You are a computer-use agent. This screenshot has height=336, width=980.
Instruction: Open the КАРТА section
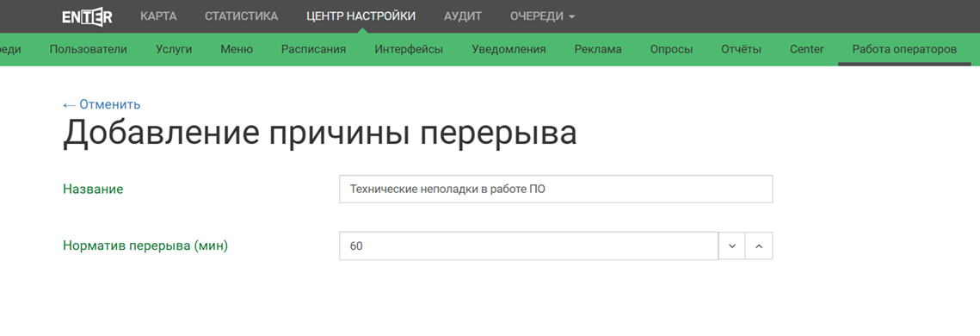point(159,16)
